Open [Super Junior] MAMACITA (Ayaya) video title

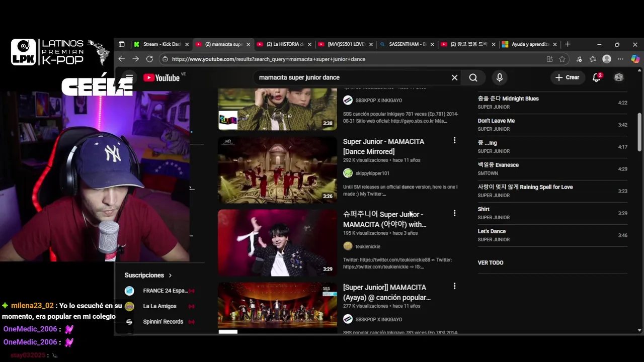point(387,292)
